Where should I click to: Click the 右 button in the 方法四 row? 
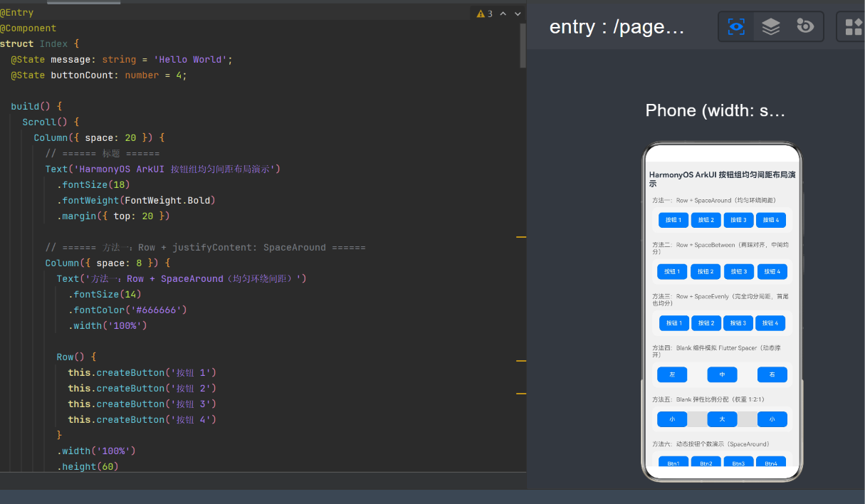pos(772,374)
